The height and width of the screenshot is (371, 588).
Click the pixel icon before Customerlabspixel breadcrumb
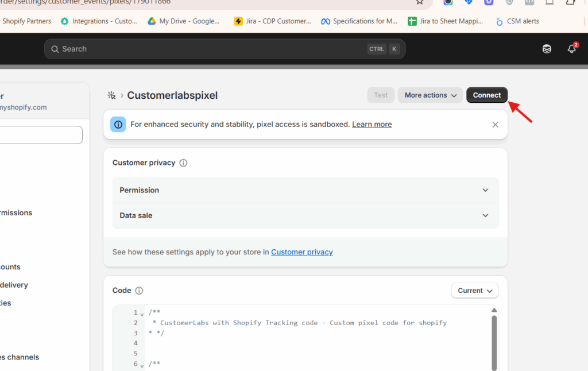point(111,95)
